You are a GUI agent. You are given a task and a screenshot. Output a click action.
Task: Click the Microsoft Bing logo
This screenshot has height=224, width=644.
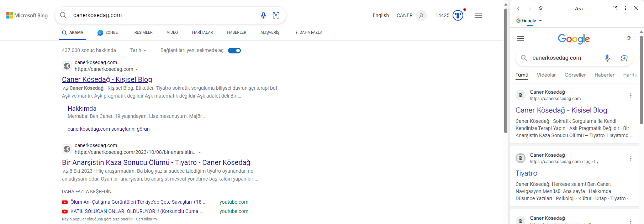click(x=27, y=15)
